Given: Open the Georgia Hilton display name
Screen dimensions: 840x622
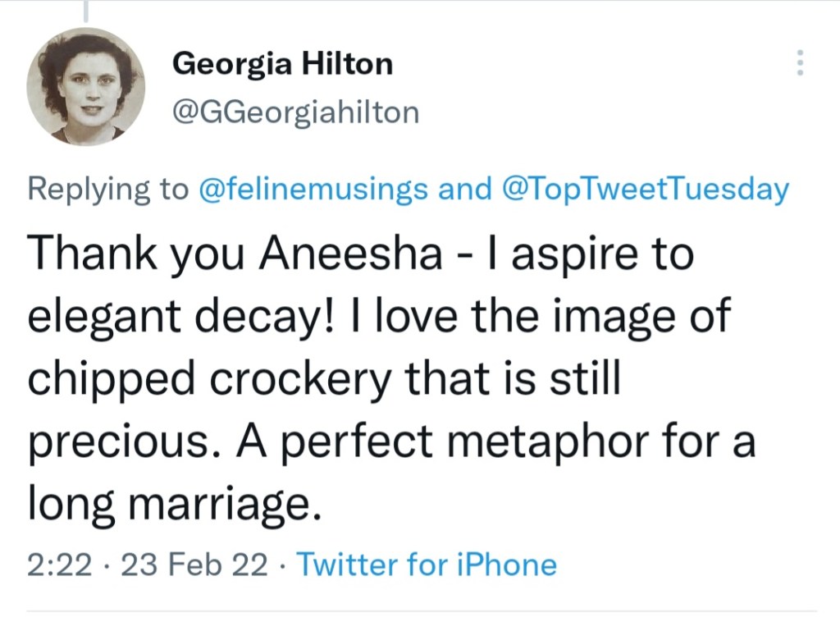Looking at the screenshot, I should 282,64.
